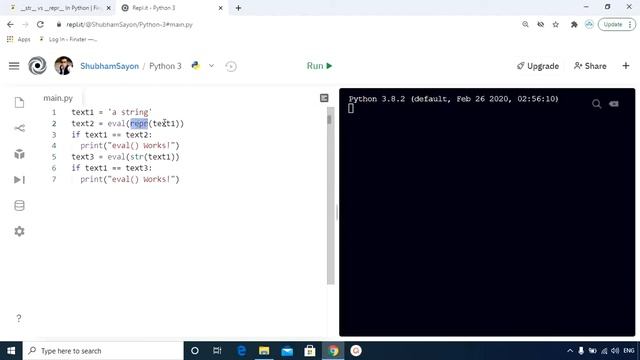This screenshot has width=640, height=360.
Task: Click zoom magnifier in address bar
Action: (525, 24)
